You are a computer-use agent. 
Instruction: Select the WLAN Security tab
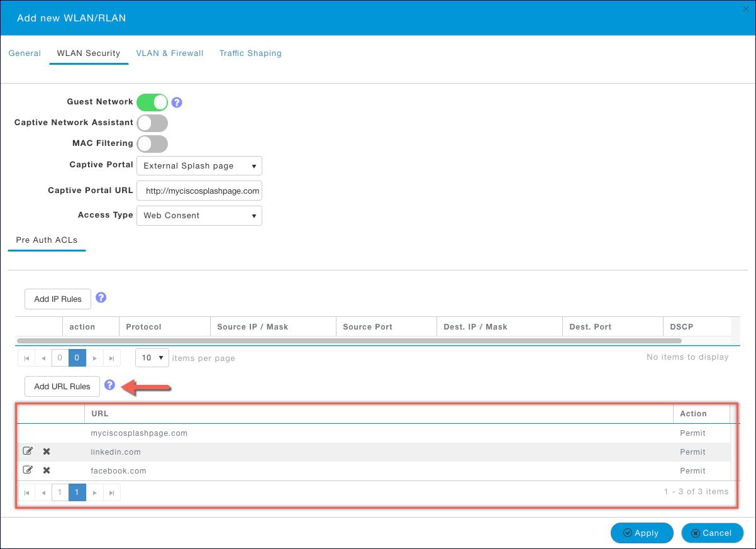89,53
